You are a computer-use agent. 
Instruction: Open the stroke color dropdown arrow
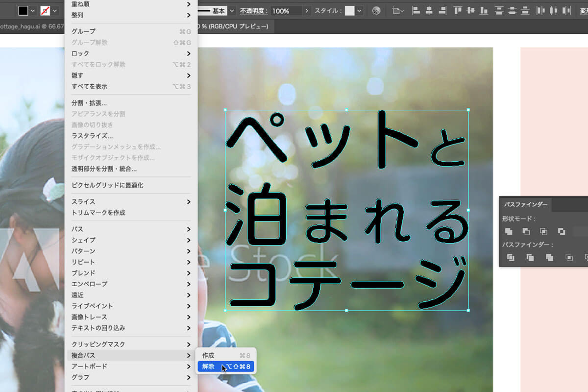point(55,10)
